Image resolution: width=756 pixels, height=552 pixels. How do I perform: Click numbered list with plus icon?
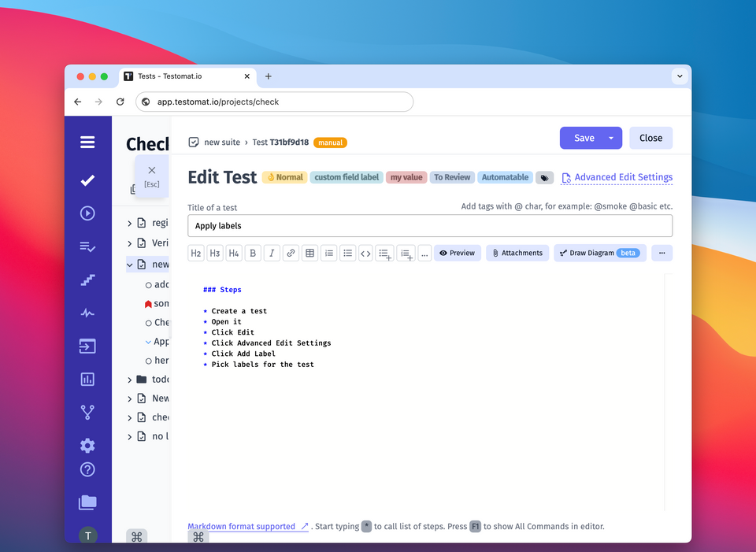[406, 253]
